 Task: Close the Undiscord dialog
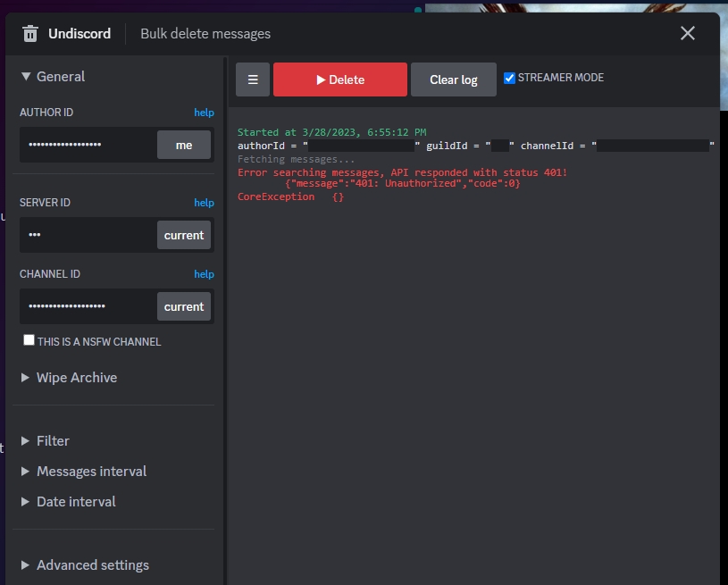(x=688, y=33)
